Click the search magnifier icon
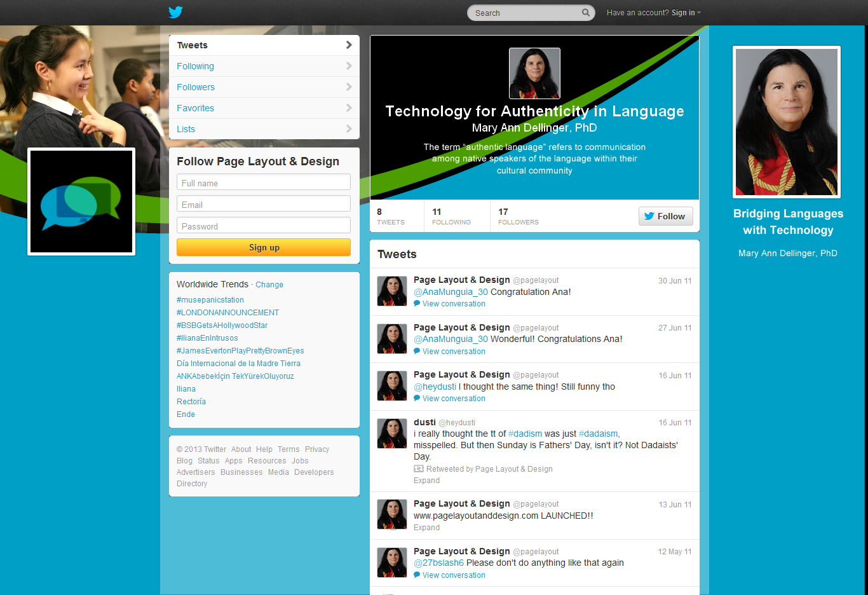Viewport: 868px width, 595px height. pos(585,13)
